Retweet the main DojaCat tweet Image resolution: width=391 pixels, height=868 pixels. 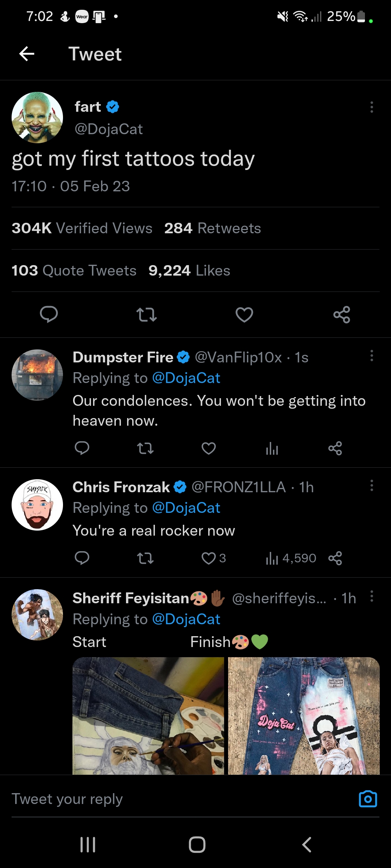pyautogui.click(x=146, y=314)
